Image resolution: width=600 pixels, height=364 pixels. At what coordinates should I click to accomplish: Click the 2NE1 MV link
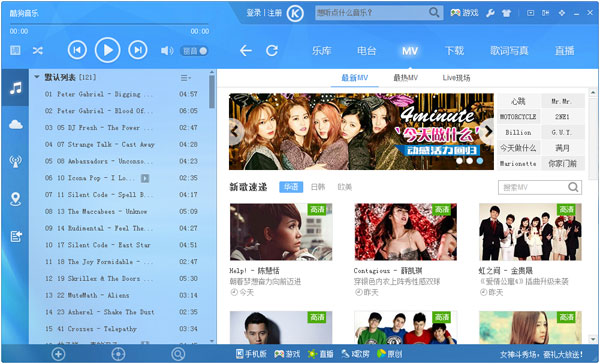coord(562,117)
